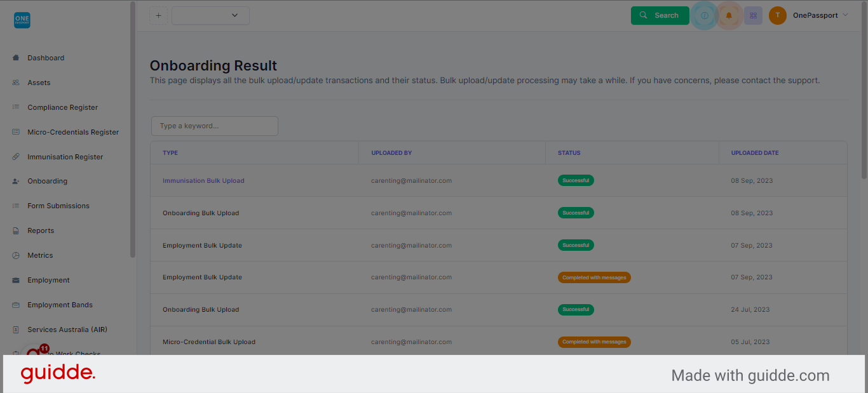Screen dimensions: 868x393
Task: Click the Services Australia (AIR) icon
Action: coord(16,330)
